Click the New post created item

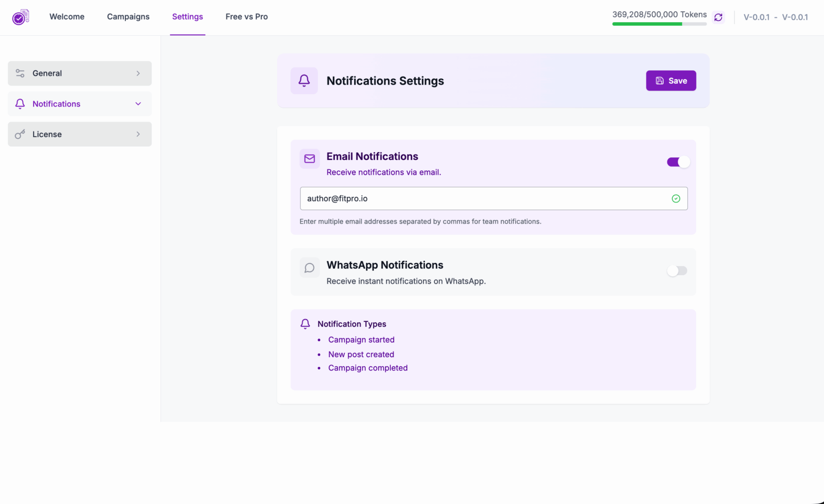pyautogui.click(x=361, y=354)
